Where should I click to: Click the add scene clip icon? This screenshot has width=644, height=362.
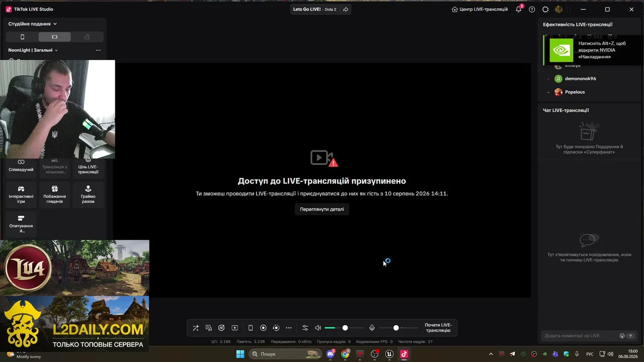point(234,328)
